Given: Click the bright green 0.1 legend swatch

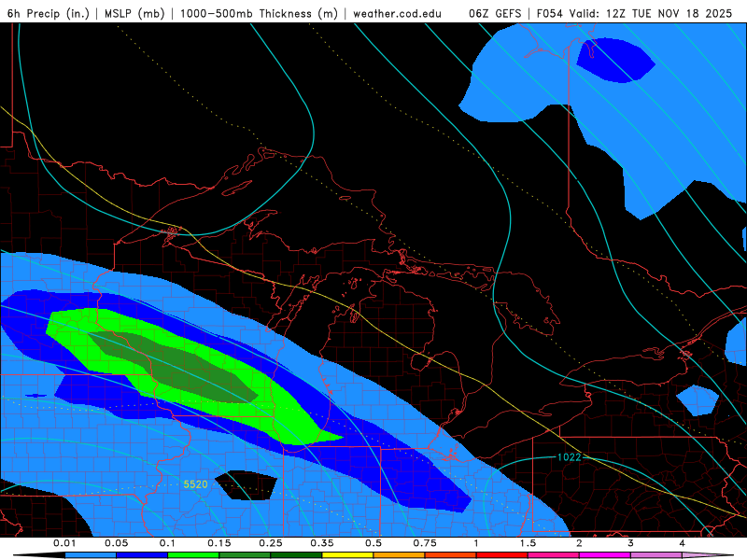Looking at the screenshot, I should point(193,555).
